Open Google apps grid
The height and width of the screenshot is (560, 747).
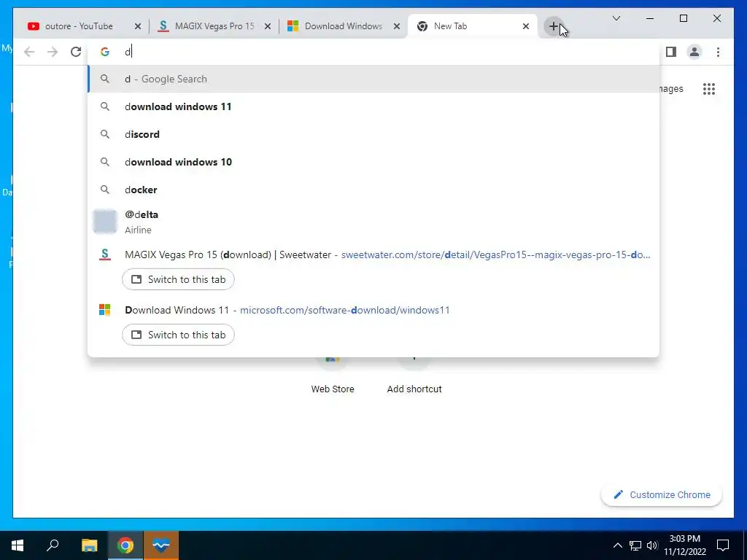click(x=709, y=89)
